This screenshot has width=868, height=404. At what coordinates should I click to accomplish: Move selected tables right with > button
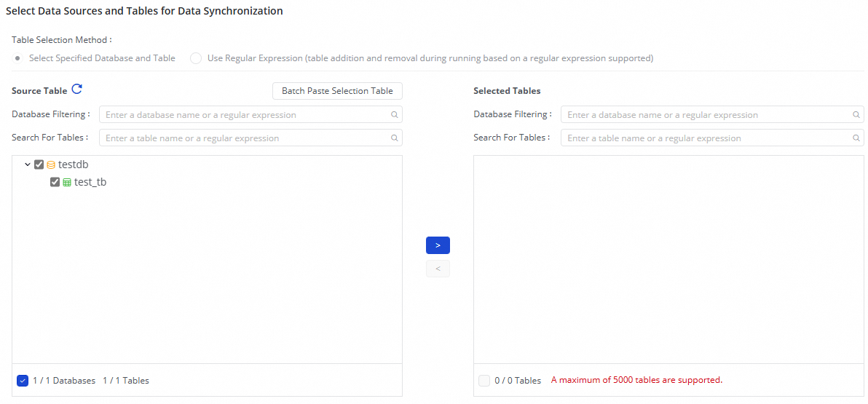[438, 245]
